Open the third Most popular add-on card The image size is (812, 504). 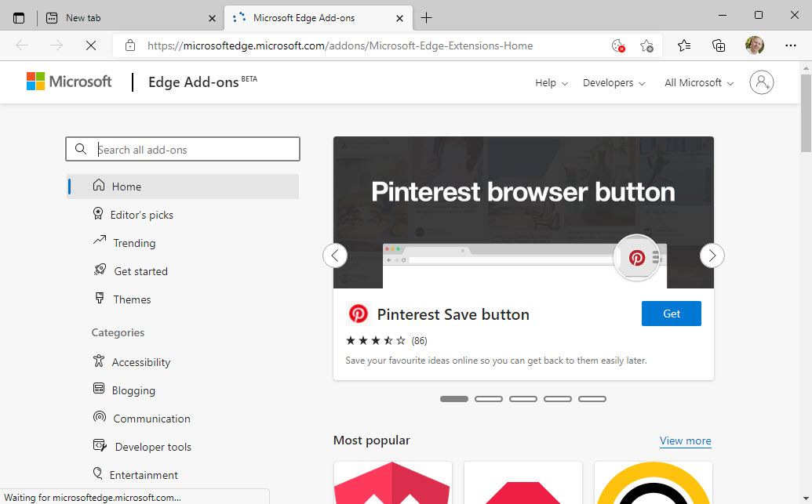coord(654,483)
